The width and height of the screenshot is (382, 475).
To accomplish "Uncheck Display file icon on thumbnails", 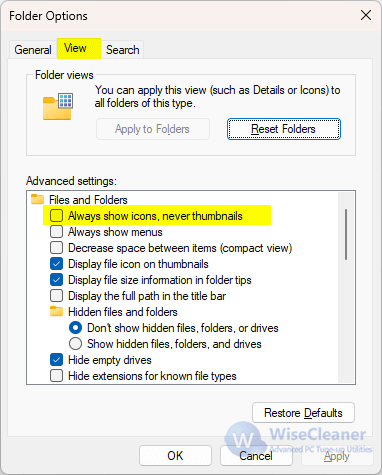I will coord(57,264).
